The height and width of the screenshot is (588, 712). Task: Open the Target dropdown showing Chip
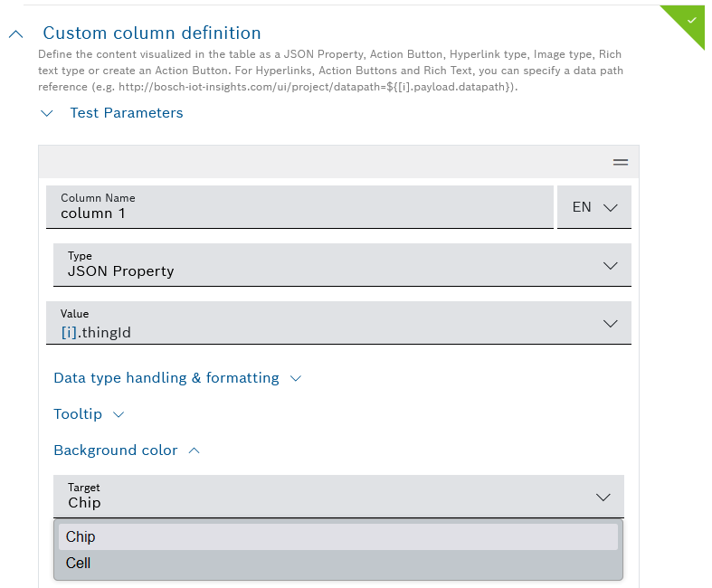click(326, 497)
